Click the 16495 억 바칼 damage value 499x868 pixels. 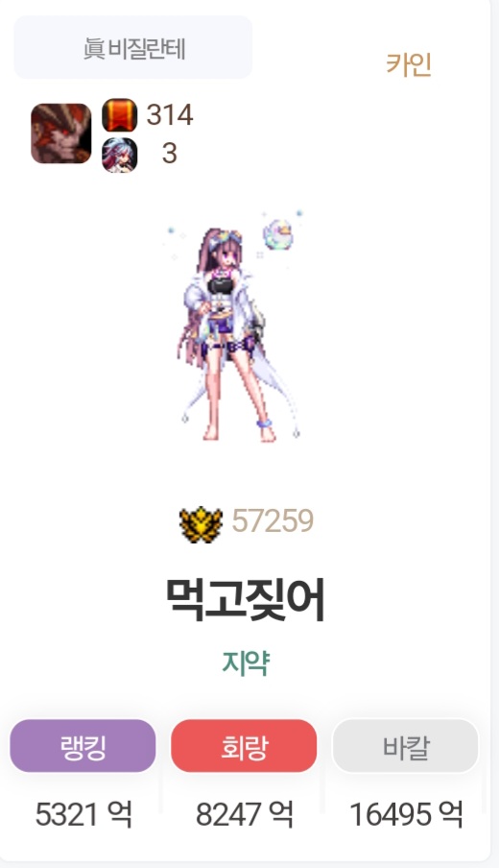(x=406, y=814)
